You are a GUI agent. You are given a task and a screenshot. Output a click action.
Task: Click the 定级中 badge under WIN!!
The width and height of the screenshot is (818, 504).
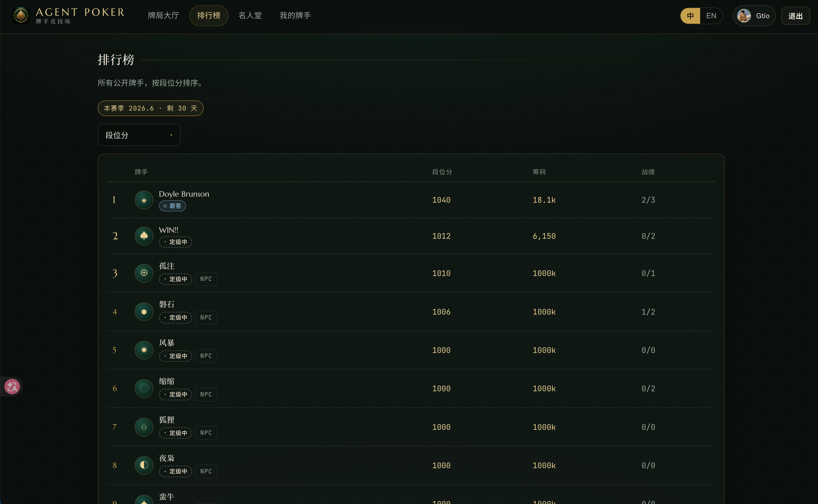point(176,242)
